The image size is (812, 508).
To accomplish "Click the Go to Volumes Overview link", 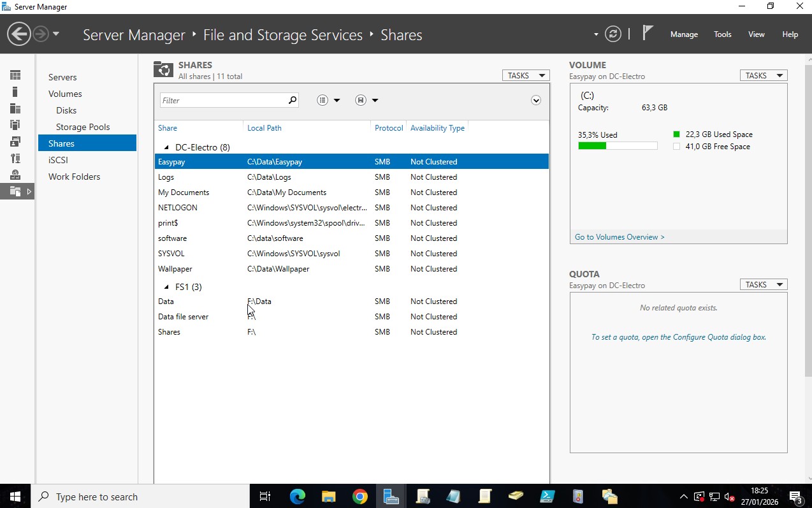I will click(620, 237).
